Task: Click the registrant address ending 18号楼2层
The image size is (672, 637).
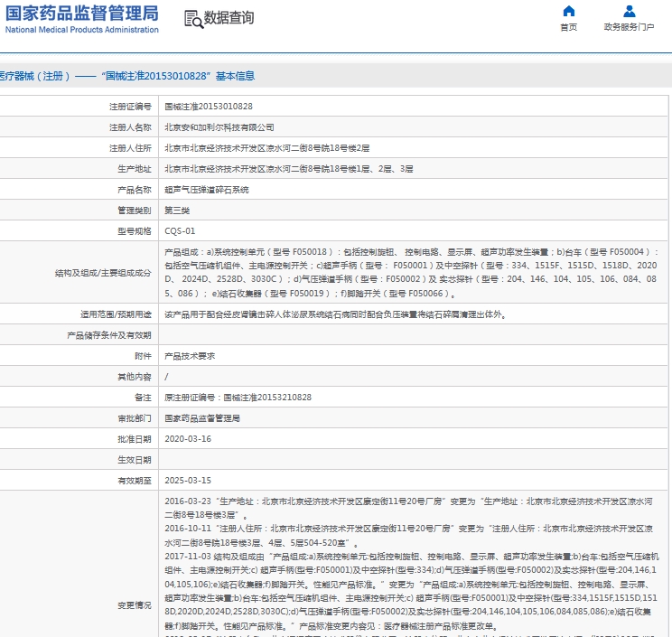Action: coord(267,148)
